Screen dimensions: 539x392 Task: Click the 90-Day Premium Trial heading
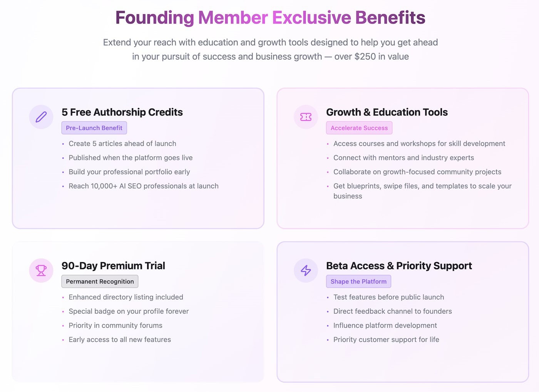pos(113,266)
